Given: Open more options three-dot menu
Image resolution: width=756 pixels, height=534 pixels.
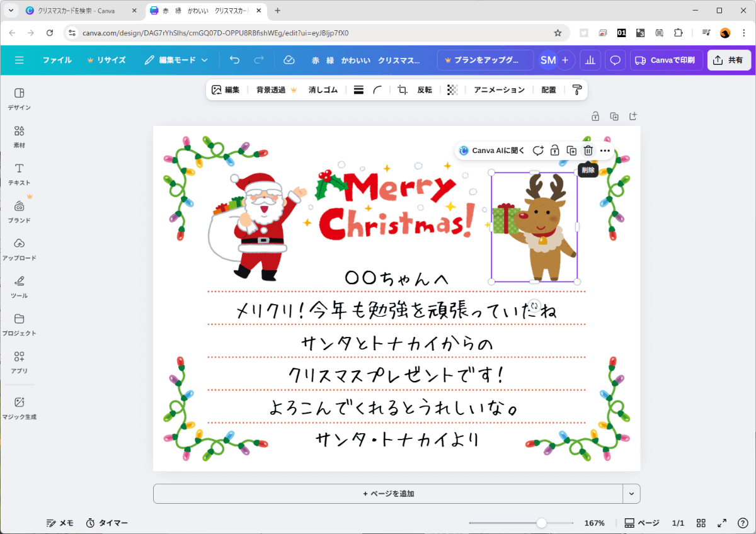Looking at the screenshot, I should 605,151.
